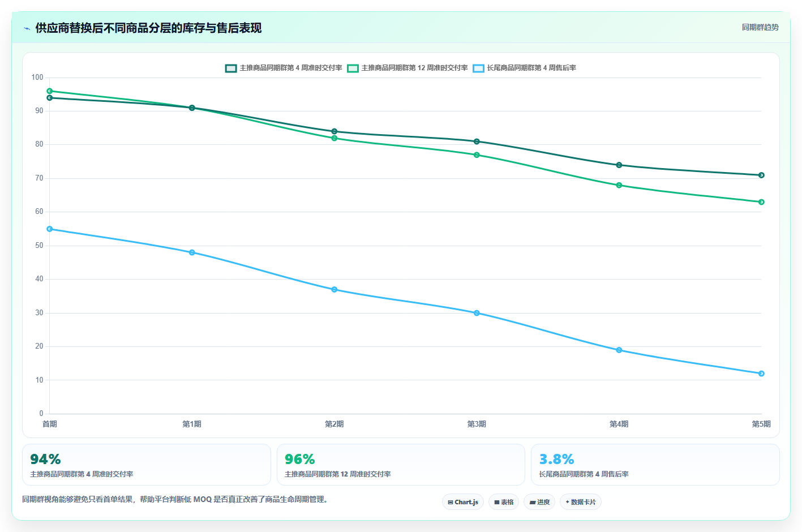Click the dark green data point at 第5期 (71)
Screen dimensions: 802x532
coord(761,175)
